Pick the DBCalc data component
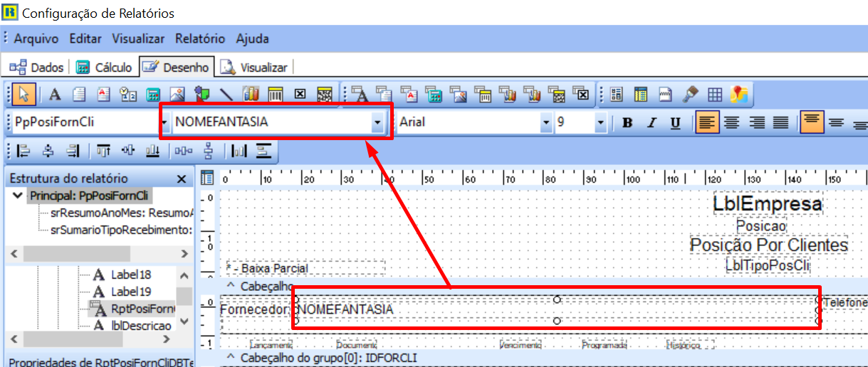Image resolution: width=868 pixels, height=367 pixels. click(434, 93)
